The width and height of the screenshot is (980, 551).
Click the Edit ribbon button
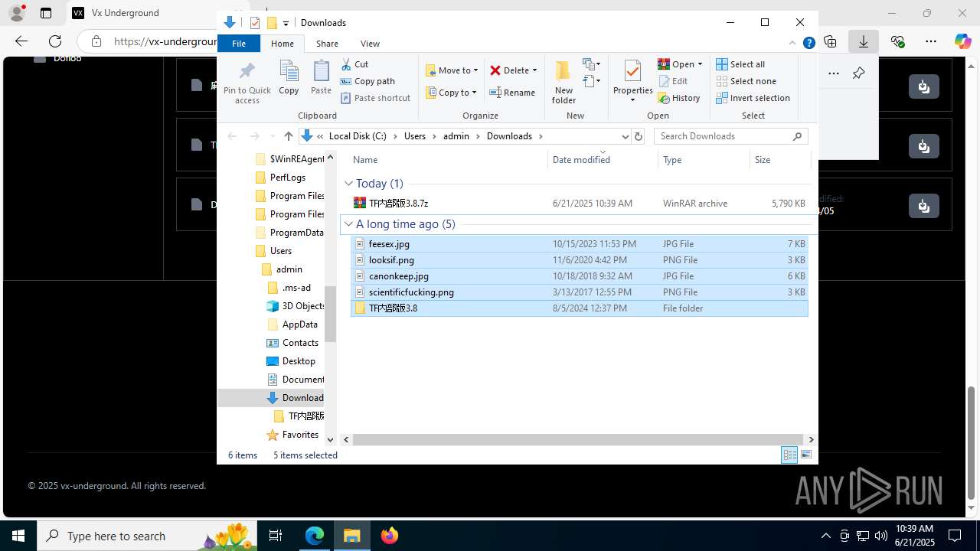pyautogui.click(x=673, y=81)
